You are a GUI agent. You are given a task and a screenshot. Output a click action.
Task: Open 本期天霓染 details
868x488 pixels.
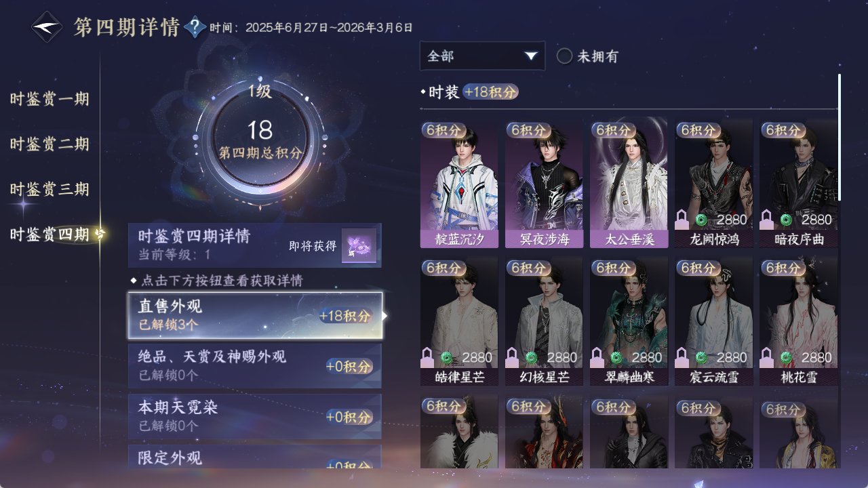coord(255,416)
